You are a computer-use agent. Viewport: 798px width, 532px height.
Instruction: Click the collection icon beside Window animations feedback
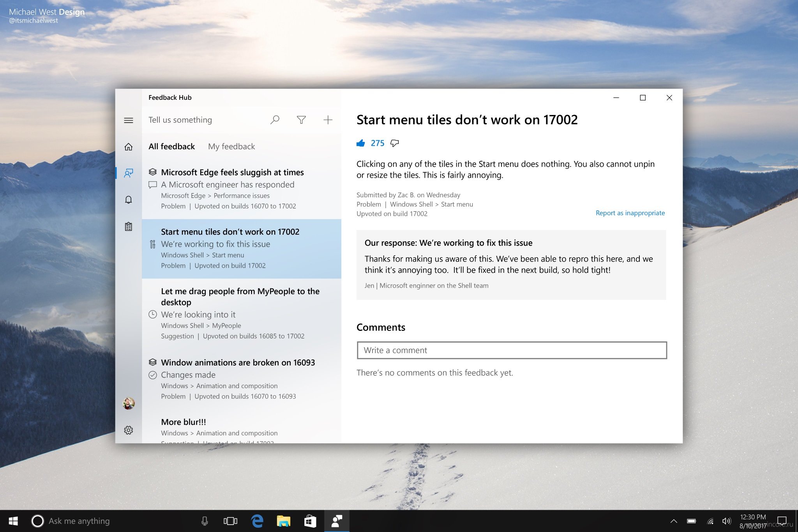[x=153, y=362]
